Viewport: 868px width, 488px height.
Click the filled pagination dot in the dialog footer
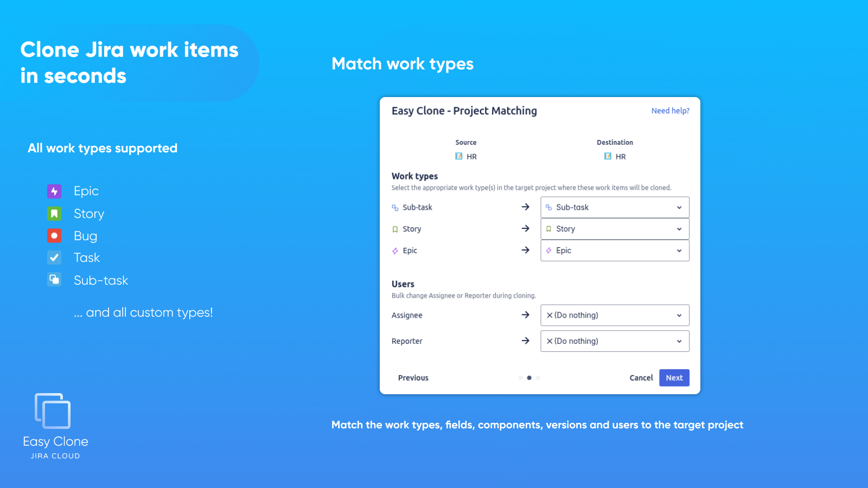pos(529,378)
